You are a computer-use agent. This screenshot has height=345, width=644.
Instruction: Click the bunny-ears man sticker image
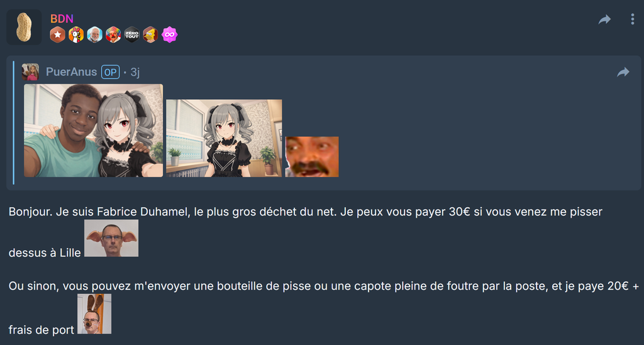tap(94, 314)
